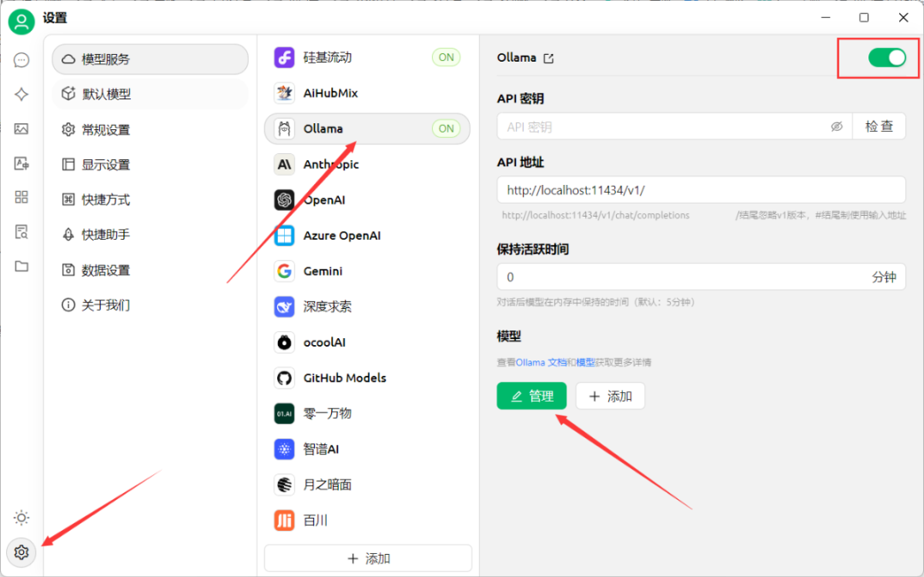Viewport: 924px width, 577px height.
Task: Open the knowledge base sidebar icon
Action: 21,232
